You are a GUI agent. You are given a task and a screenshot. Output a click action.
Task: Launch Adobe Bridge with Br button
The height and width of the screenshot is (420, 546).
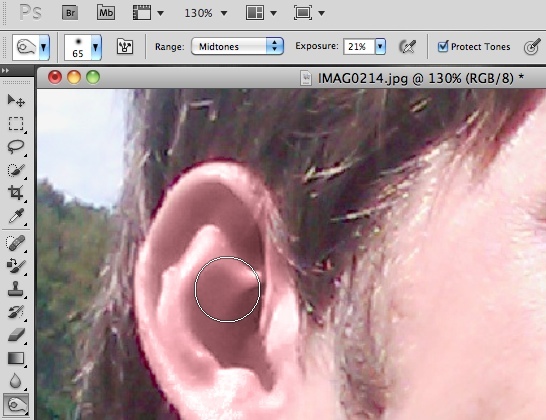(70, 13)
